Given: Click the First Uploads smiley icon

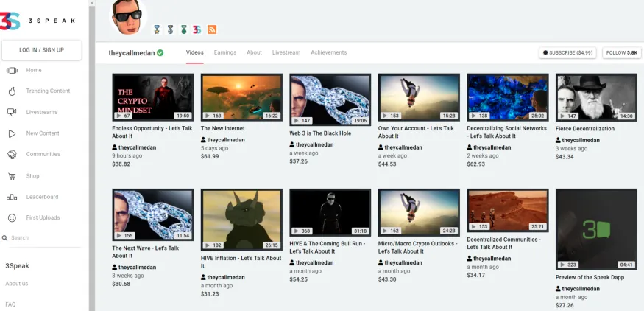Looking at the screenshot, I should coord(12,217).
